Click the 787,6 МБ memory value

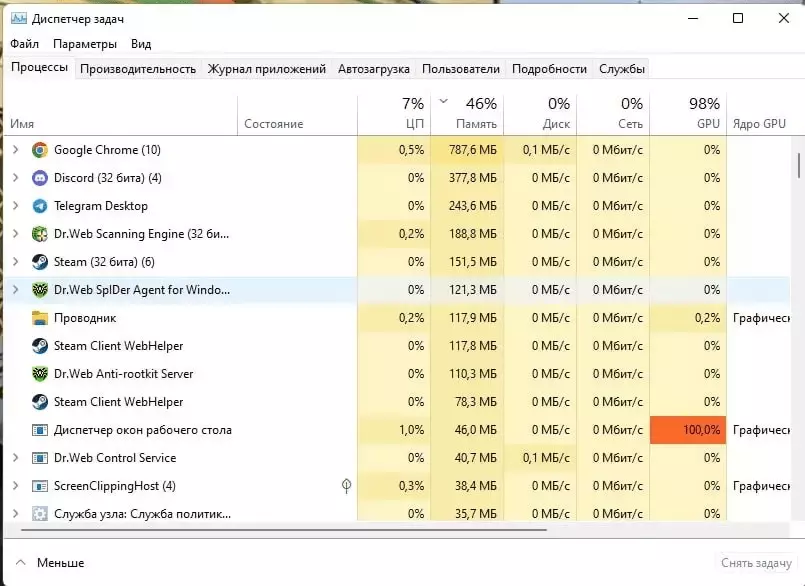(473, 150)
